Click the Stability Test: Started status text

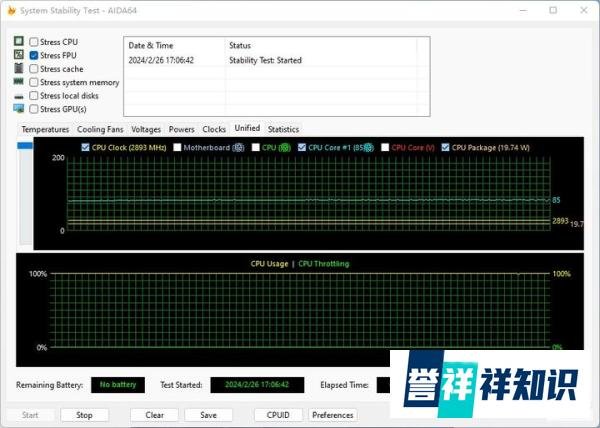coord(265,60)
